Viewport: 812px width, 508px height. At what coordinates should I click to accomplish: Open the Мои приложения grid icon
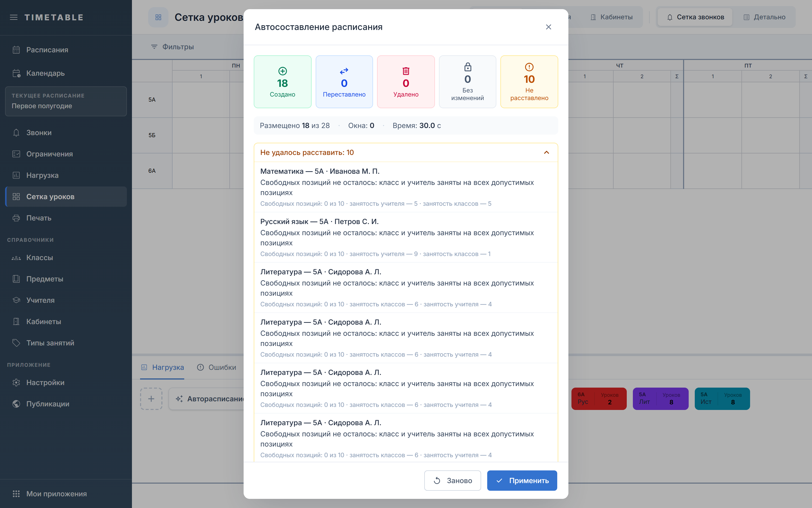tap(16, 494)
